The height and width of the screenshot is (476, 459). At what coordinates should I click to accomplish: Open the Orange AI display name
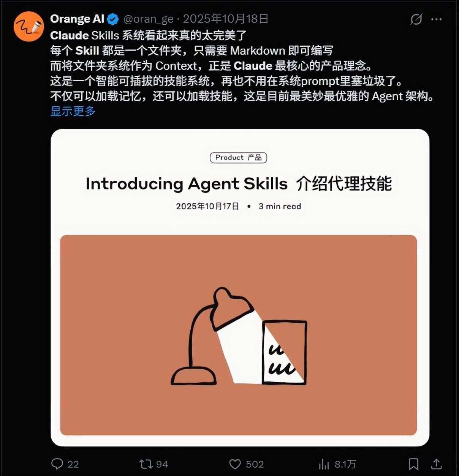[77, 19]
